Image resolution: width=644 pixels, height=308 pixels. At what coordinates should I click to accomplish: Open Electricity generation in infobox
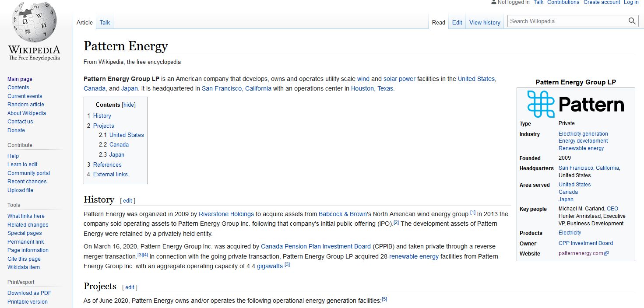583,134
